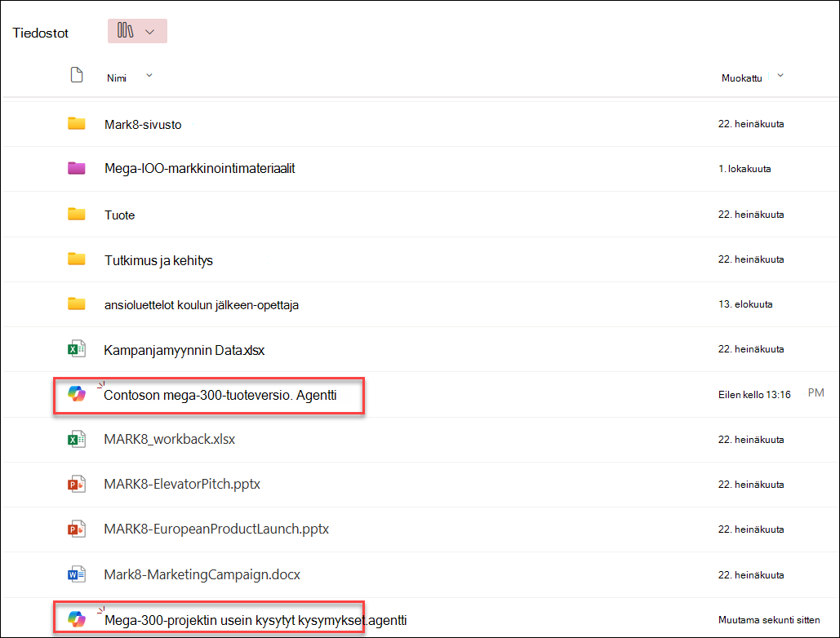The height and width of the screenshot is (638, 840).
Task: Click the Mark8-sivusto folder icon
Action: (77, 124)
